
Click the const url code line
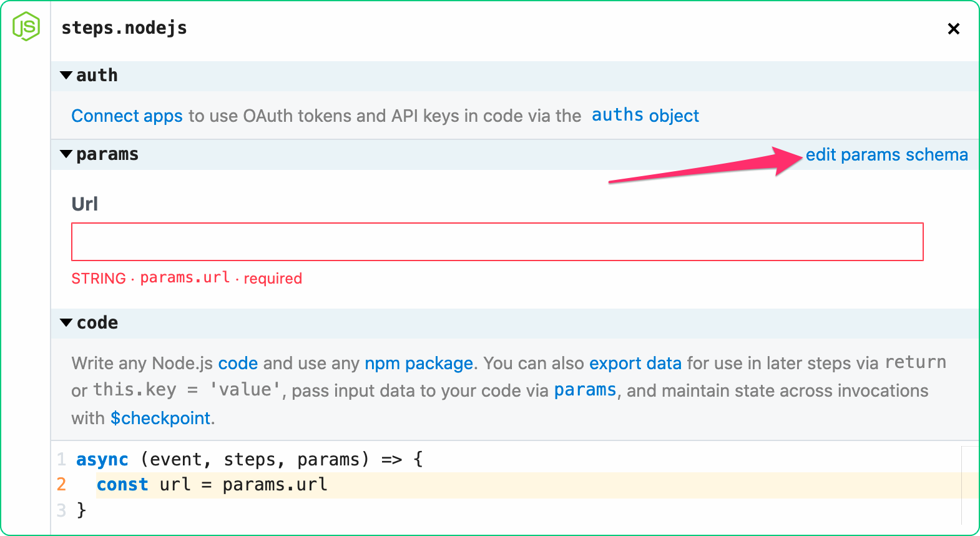point(212,485)
